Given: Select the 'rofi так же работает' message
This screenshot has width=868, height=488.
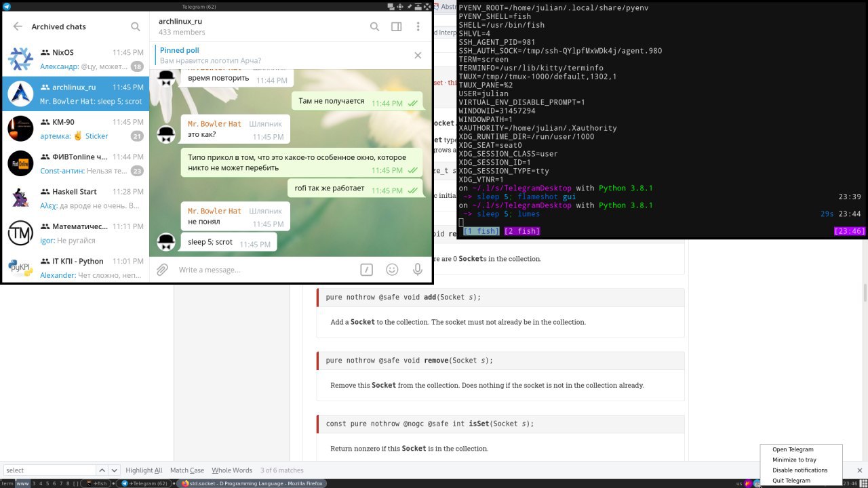Looking at the screenshot, I should click(x=356, y=188).
